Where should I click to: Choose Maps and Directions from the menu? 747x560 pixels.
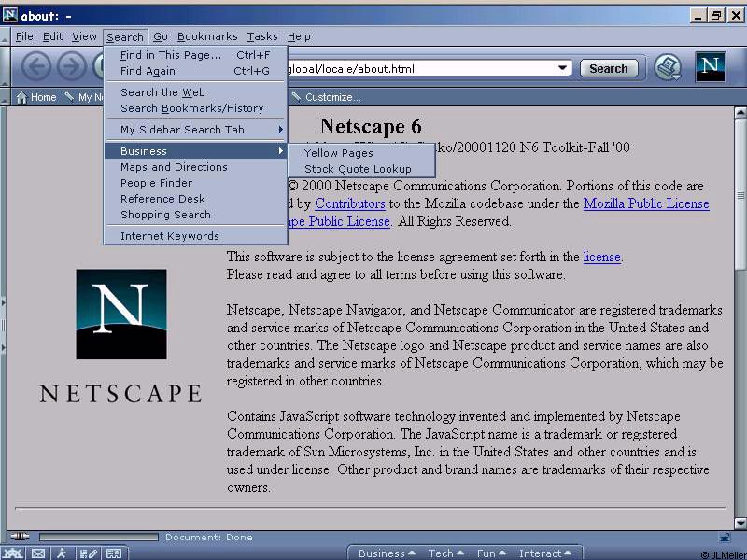click(x=195, y=167)
